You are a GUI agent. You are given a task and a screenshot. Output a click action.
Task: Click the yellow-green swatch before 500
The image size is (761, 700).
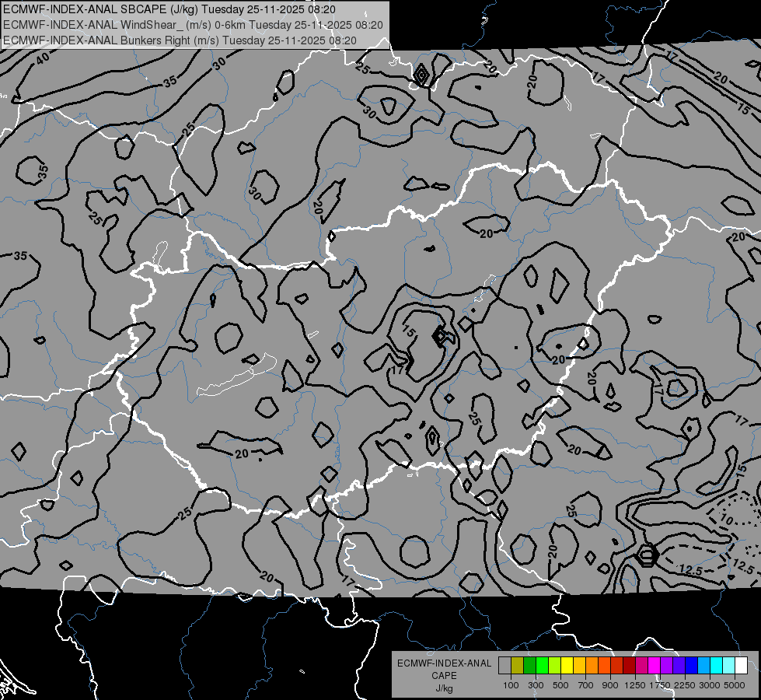[555, 665]
